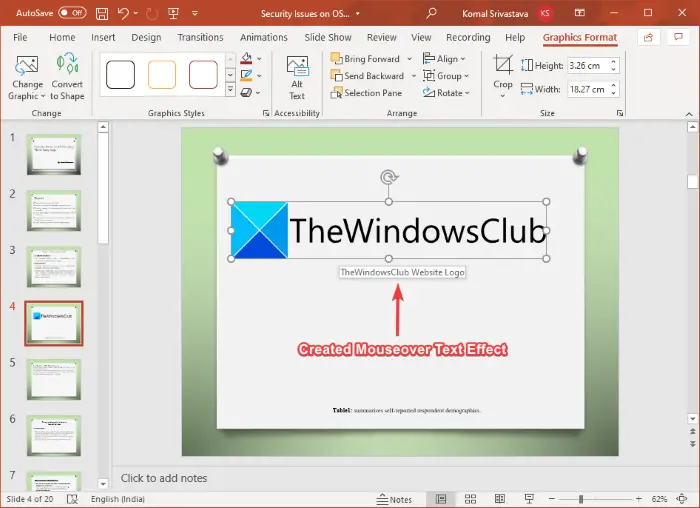Open the Slide Show tab
Viewport: 700px width, 508px height.
(328, 37)
